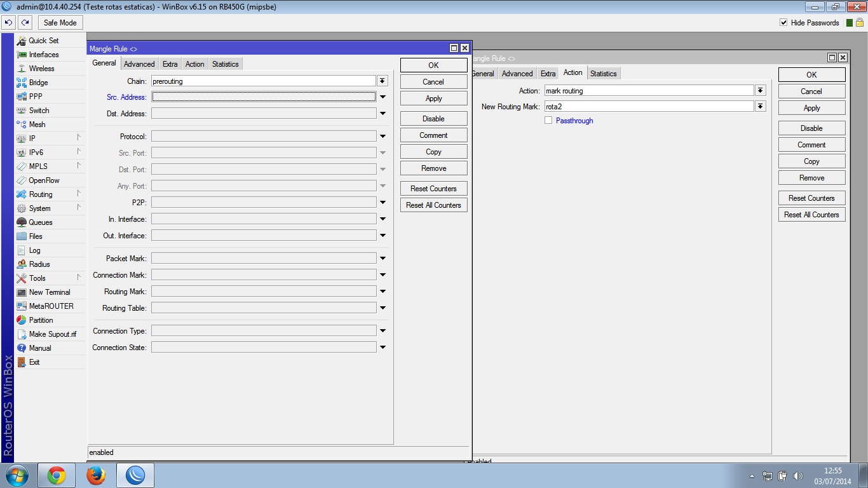Image resolution: width=868 pixels, height=488 pixels.
Task: Open the Partition entry
Action: [x=41, y=320]
